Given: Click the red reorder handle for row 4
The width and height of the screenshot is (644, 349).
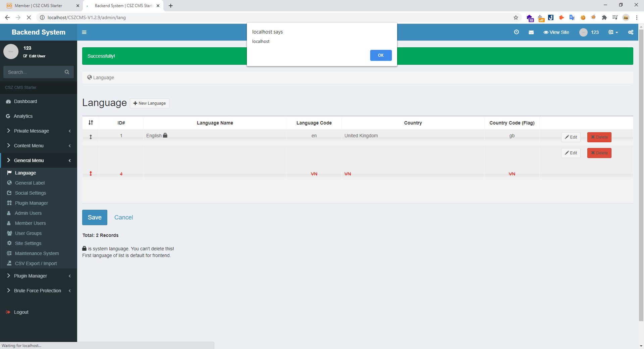Looking at the screenshot, I should [x=91, y=173].
